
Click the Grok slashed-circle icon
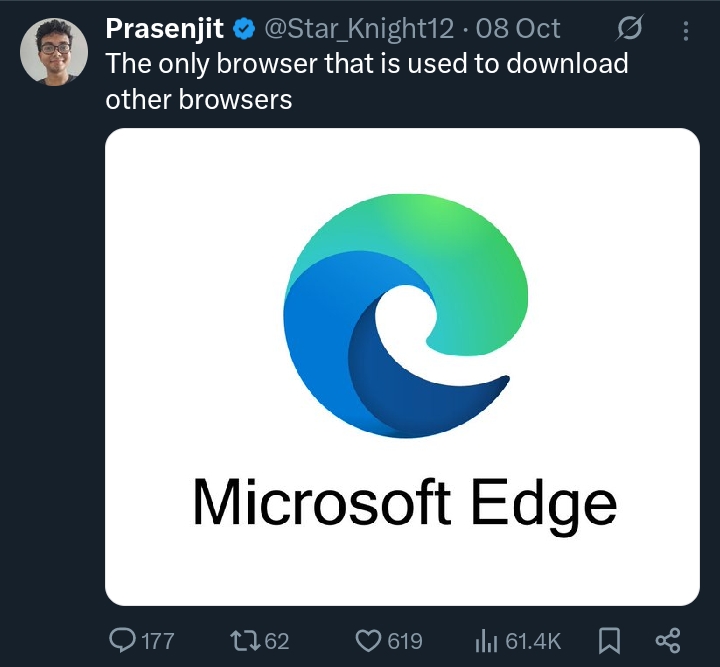click(x=632, y=29)
